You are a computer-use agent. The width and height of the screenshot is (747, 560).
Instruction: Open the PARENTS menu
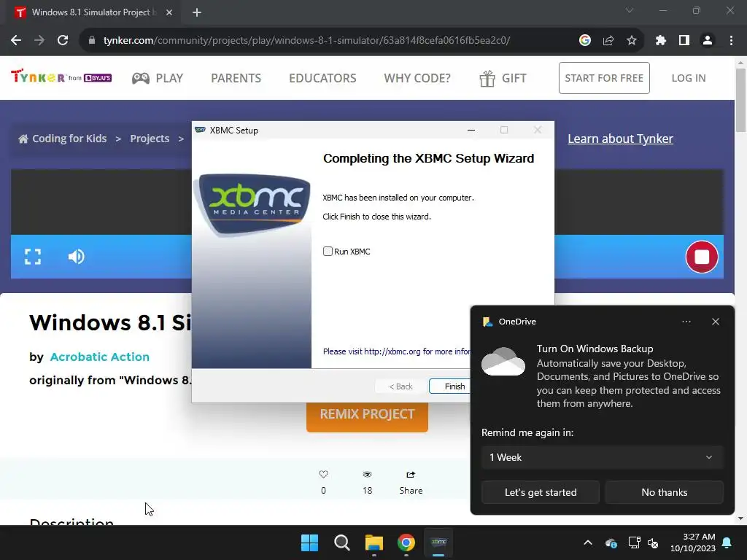coord(236,78)
